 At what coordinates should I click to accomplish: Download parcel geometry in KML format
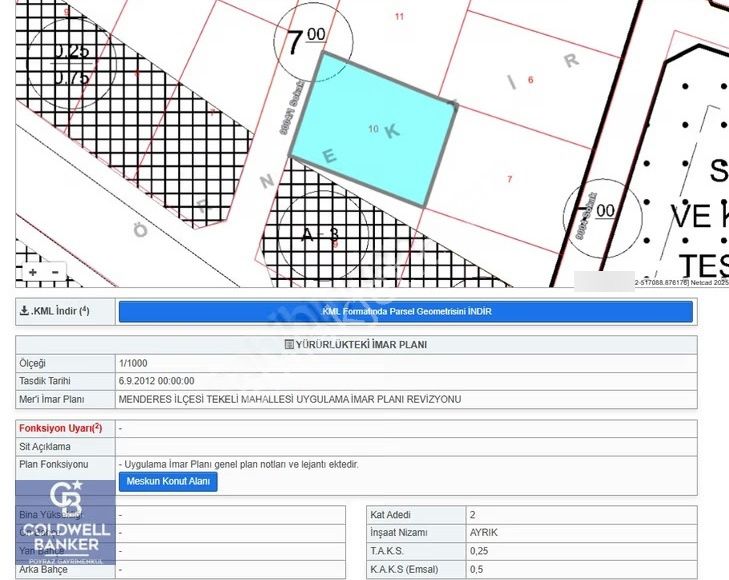pyautogui.click(x=405, y=311)
